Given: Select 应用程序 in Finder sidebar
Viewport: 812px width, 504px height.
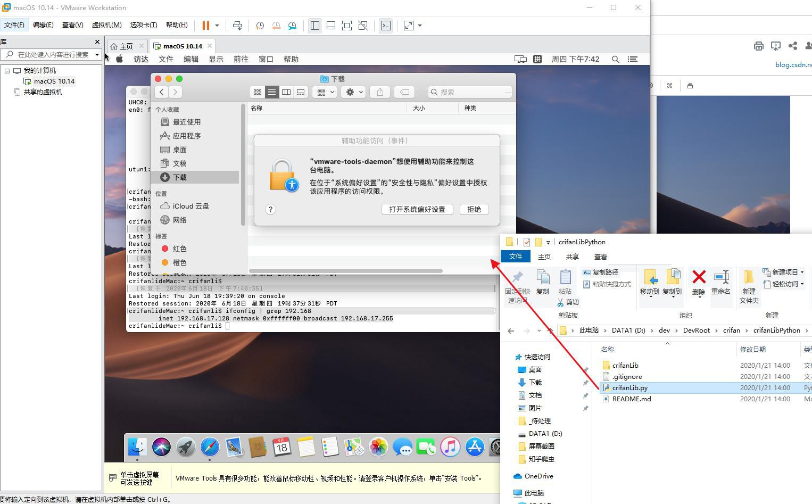Looking at the screenshot, I should 186,136.
